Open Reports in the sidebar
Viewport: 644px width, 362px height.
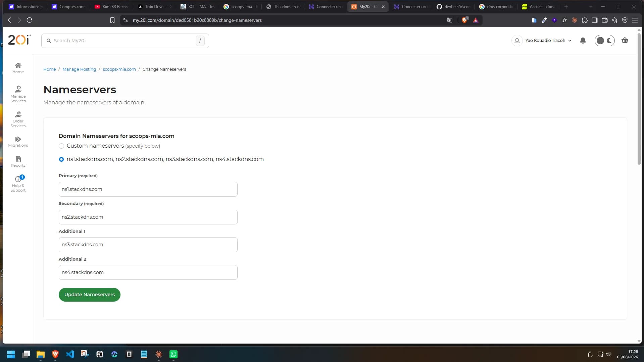[x=18, y=161]
